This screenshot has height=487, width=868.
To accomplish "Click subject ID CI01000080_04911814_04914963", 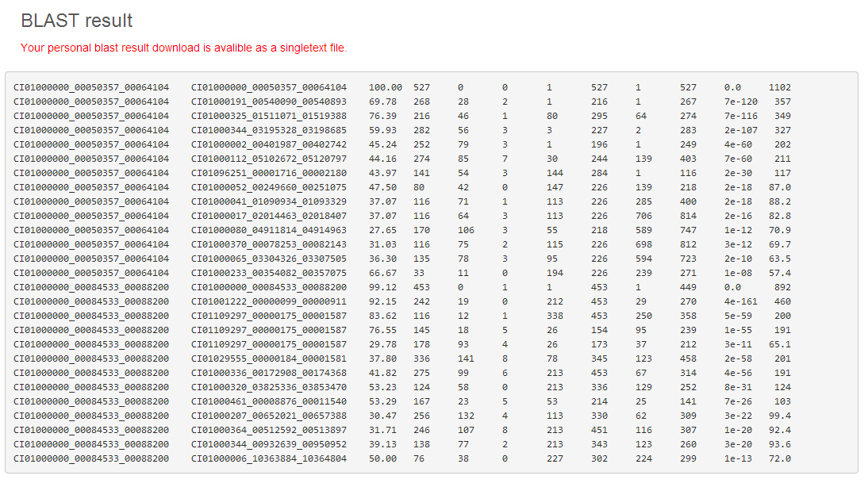I will tap(269, 230).
